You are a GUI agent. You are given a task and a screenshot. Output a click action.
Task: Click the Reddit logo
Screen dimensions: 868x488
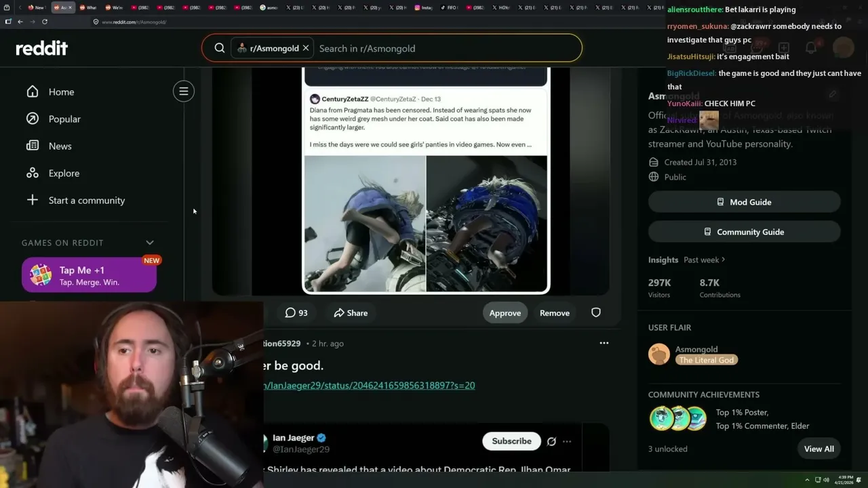[41, 48]
